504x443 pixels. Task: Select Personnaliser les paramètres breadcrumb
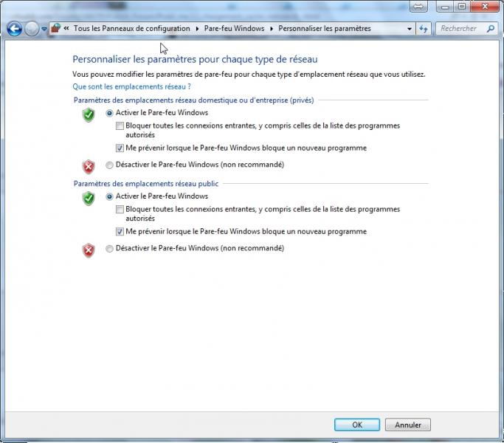pos(325,28)
